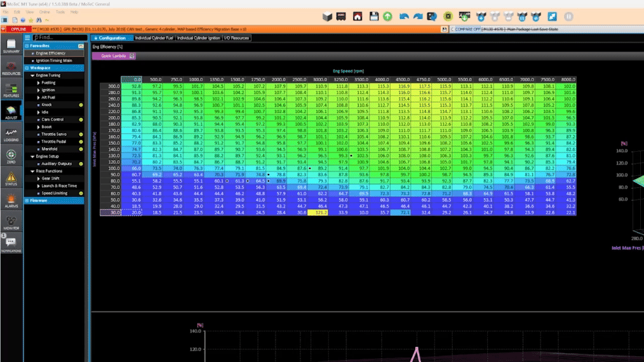Collapse the Engine Tuning tree node
This screenshot has height=362, width=644.
32,76
